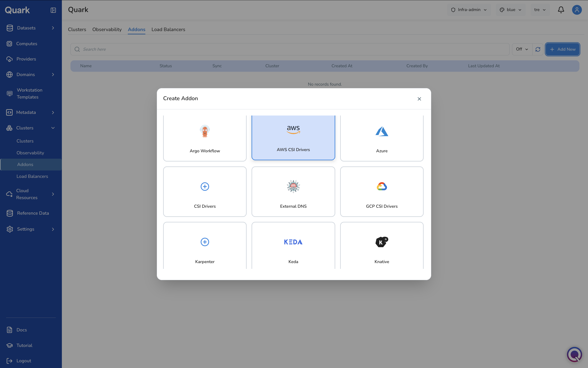Viewport: 588px width, 368px height.
Task: Open Addons sub-item in sidebar
Action: click(31, 165)
